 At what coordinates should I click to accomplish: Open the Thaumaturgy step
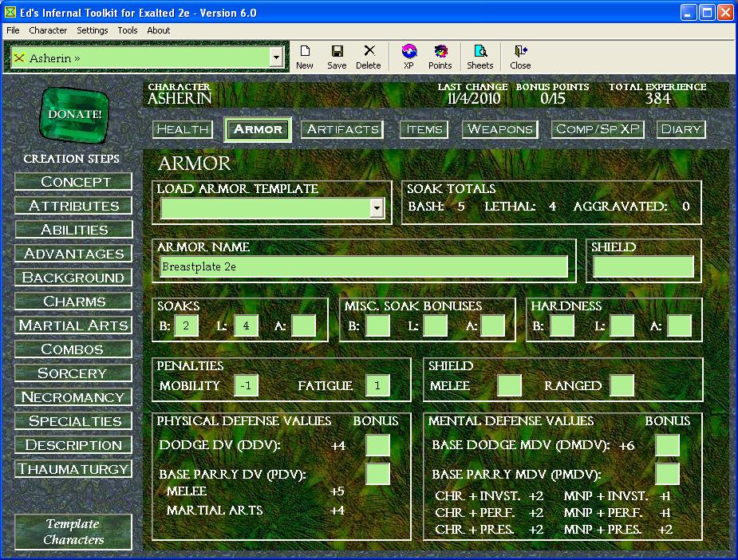click(73, 469)
